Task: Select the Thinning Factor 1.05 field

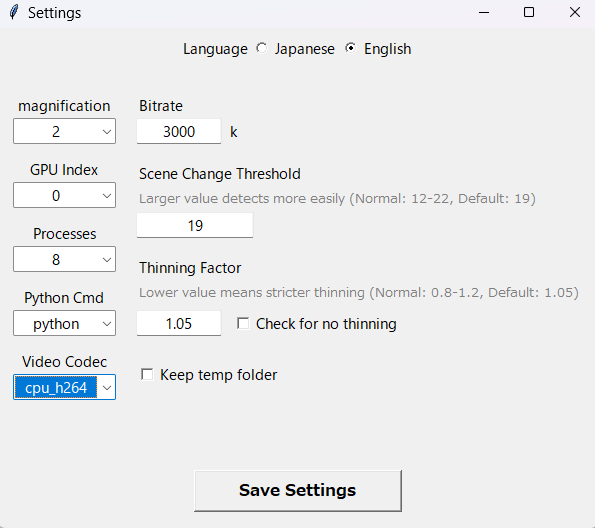Action: [x=179, y=323]
